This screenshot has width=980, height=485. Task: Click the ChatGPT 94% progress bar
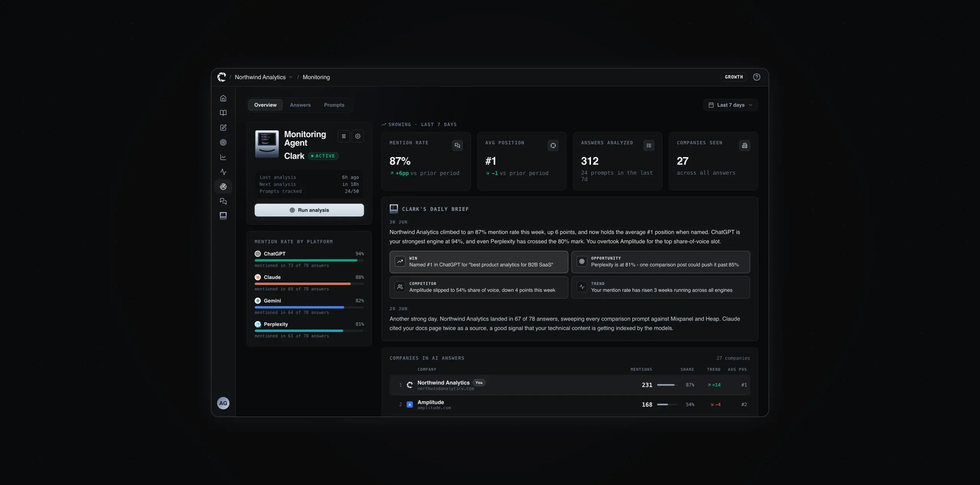tap(309, 260)
